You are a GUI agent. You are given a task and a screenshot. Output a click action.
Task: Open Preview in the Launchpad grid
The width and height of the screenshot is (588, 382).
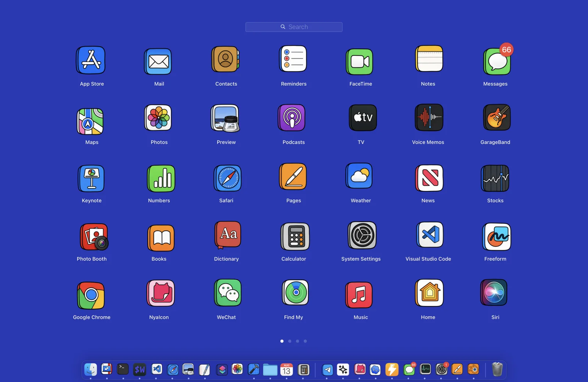[226, 118]
